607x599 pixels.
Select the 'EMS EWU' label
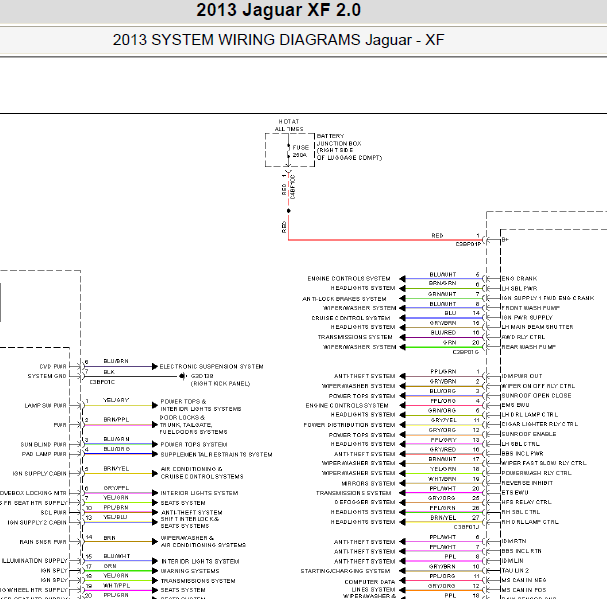515,405
